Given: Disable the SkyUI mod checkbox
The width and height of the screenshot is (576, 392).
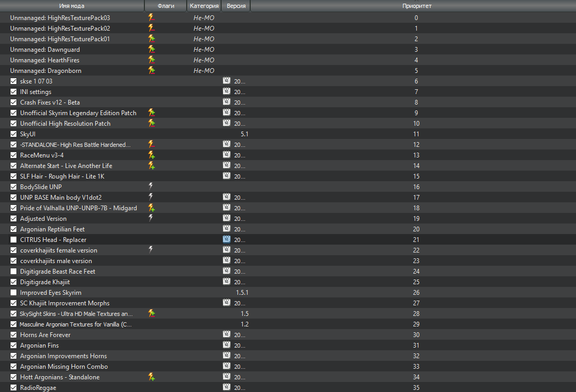Looking at the screenshot, I should [x=14, y=134].
